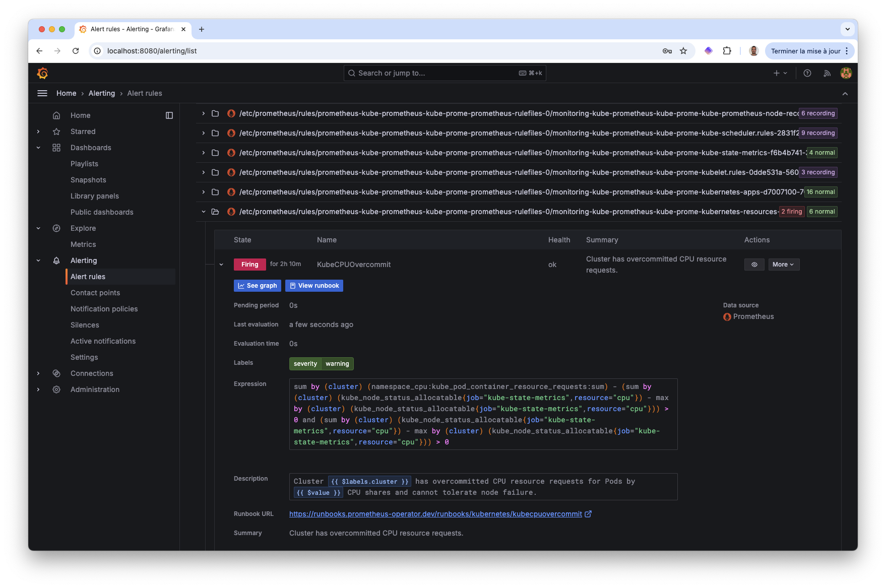Screen dimensions: 886x588
Task: Open the user profile avatar
Action: tap(846, 73)
